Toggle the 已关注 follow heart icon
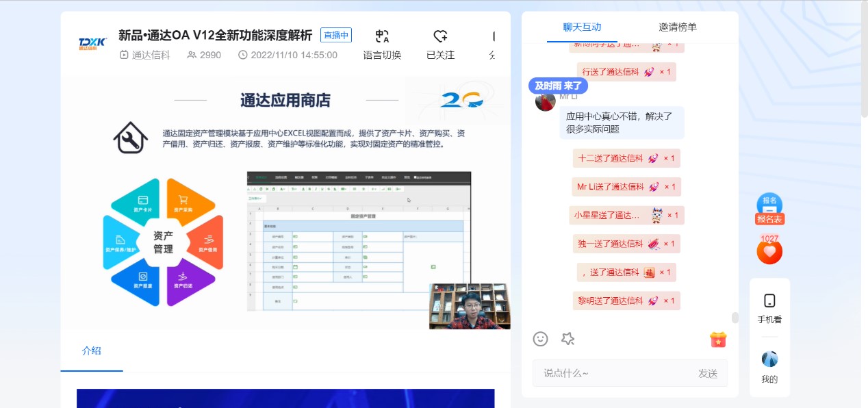868x408 pixels. pos(440,36)
